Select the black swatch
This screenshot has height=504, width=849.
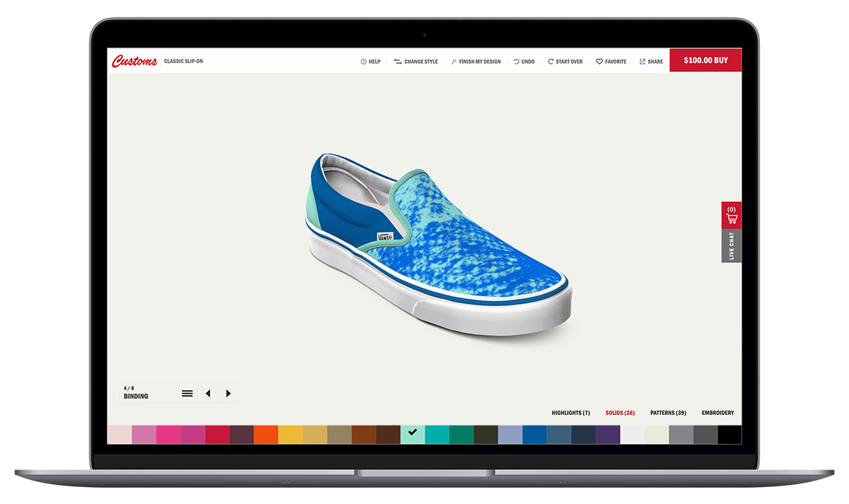pos(730,434)
